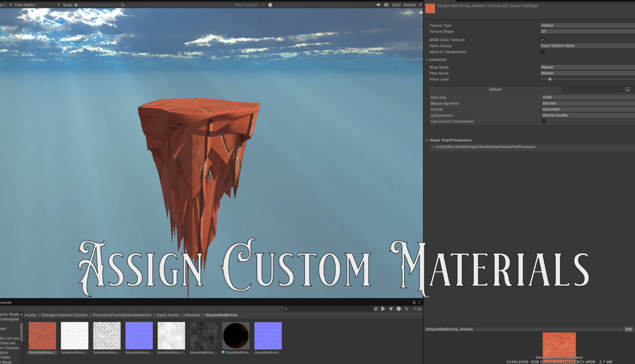635x364 pixels.
Task: Select the Default platform tab in Inspector
Action: point(495,89)
